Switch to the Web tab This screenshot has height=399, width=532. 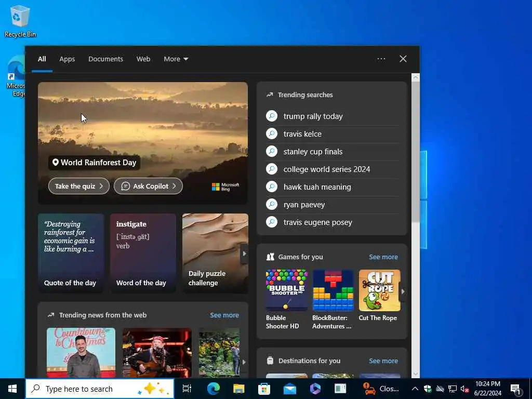point(143,59)
